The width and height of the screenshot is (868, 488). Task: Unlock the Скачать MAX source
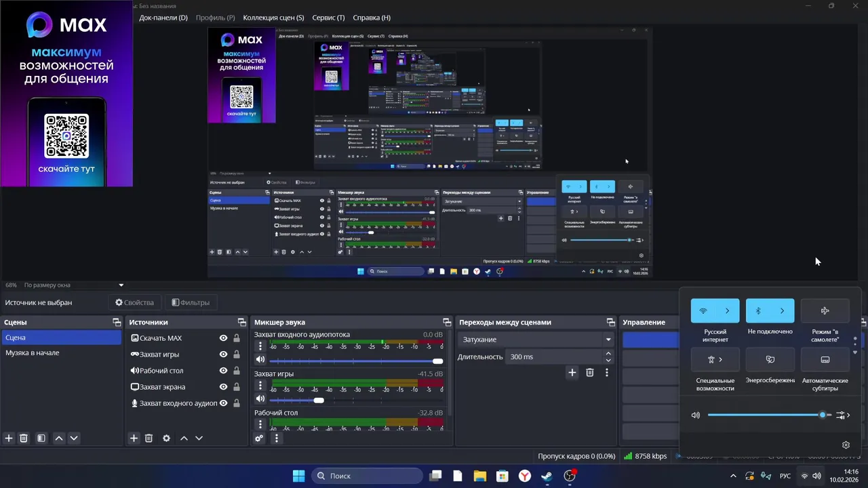[237, 338]
